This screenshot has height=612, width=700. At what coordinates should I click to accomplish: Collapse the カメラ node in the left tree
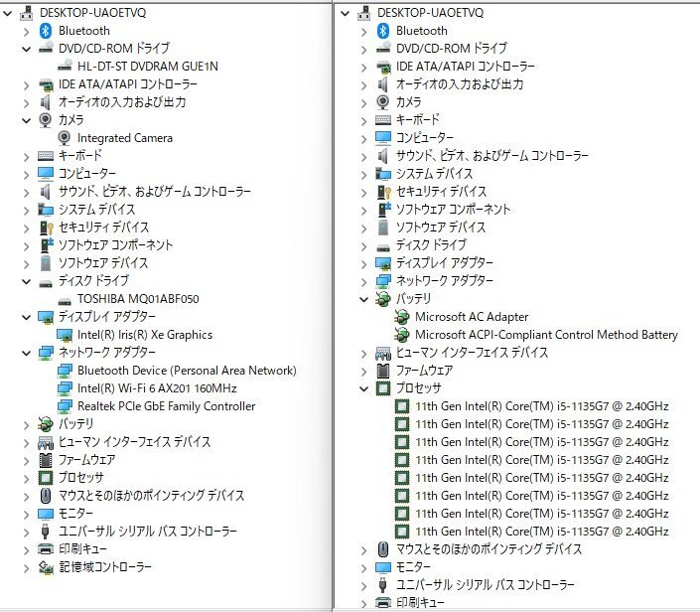[x=27, y=120]
